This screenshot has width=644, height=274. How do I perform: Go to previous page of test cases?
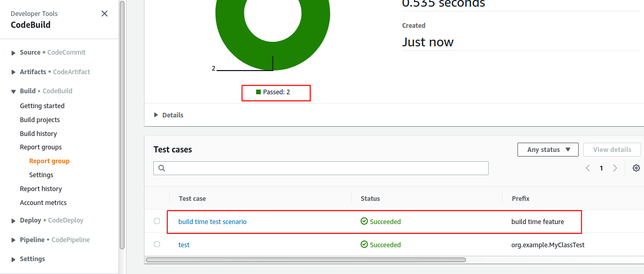click(587, 168)
